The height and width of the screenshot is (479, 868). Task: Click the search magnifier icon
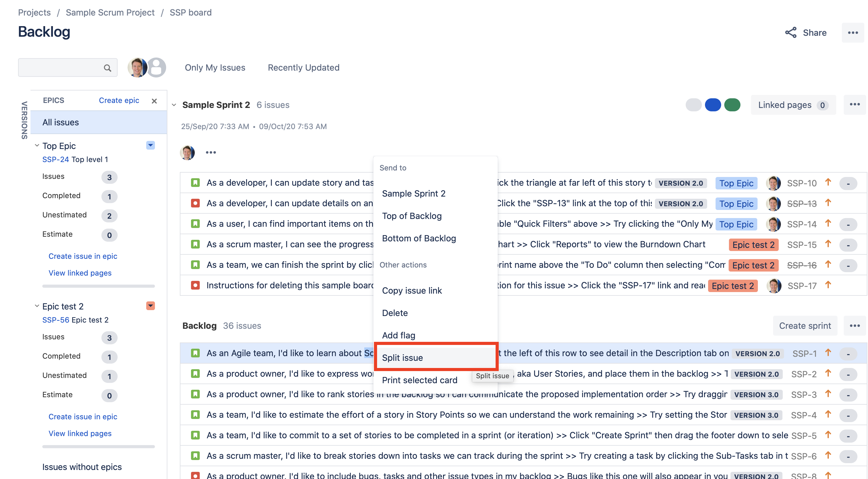107,68
